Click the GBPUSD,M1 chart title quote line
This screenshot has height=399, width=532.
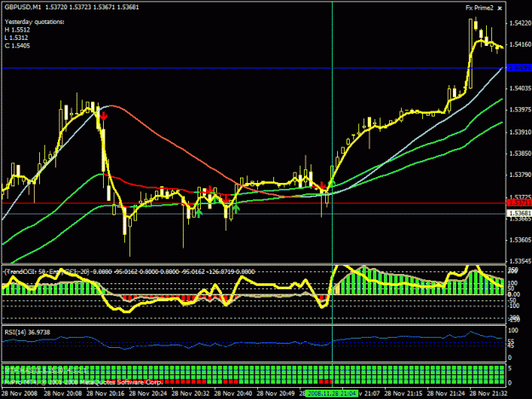click(x=72, y=7)
